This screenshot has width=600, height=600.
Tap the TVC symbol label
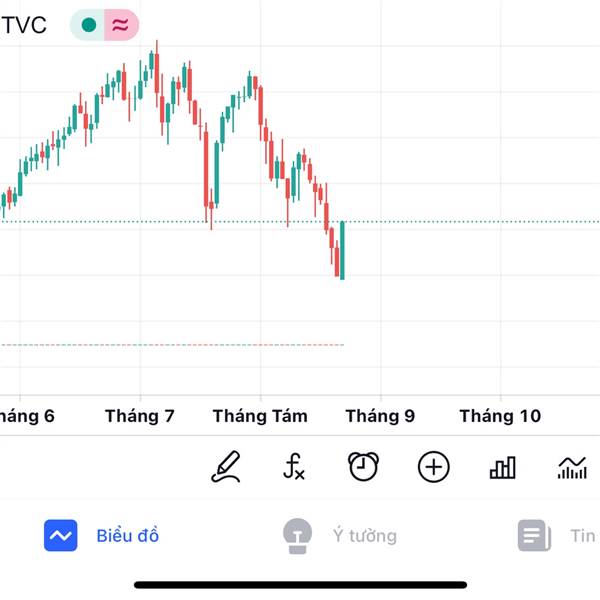click(24, 25)
